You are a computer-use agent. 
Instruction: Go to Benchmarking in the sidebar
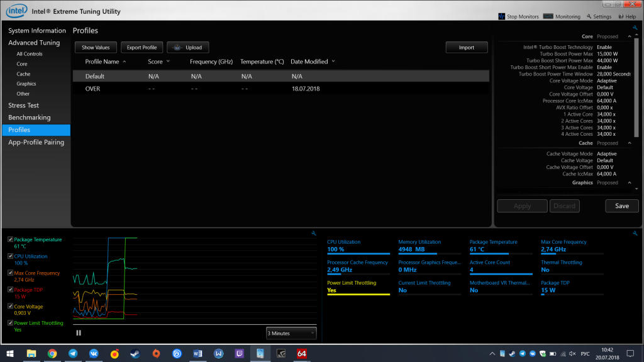pos(29,118)
